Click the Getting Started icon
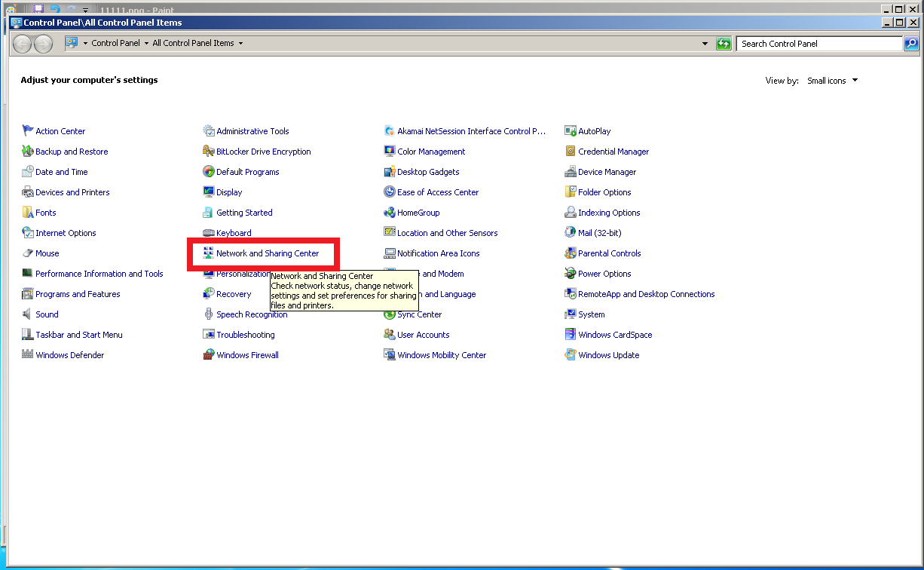Viewport: 924px width, 570px height. point(209,213)
